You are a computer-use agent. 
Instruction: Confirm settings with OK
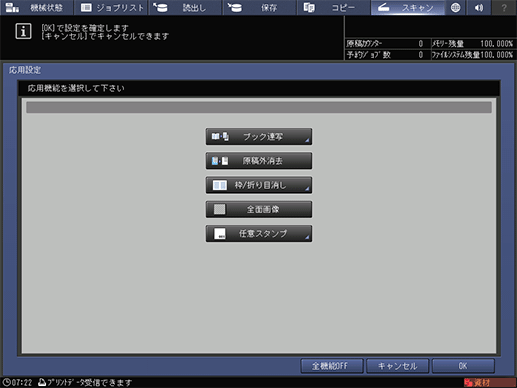(463, 366)
